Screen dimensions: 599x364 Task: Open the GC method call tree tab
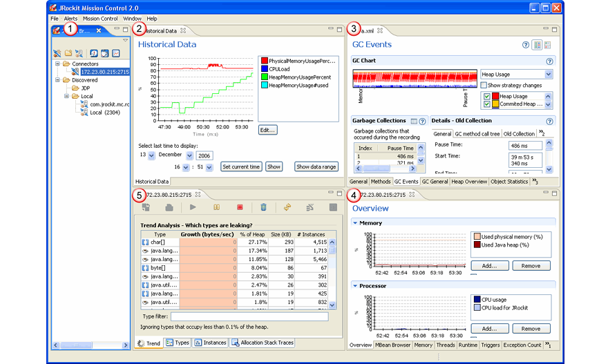click(477, 134)
